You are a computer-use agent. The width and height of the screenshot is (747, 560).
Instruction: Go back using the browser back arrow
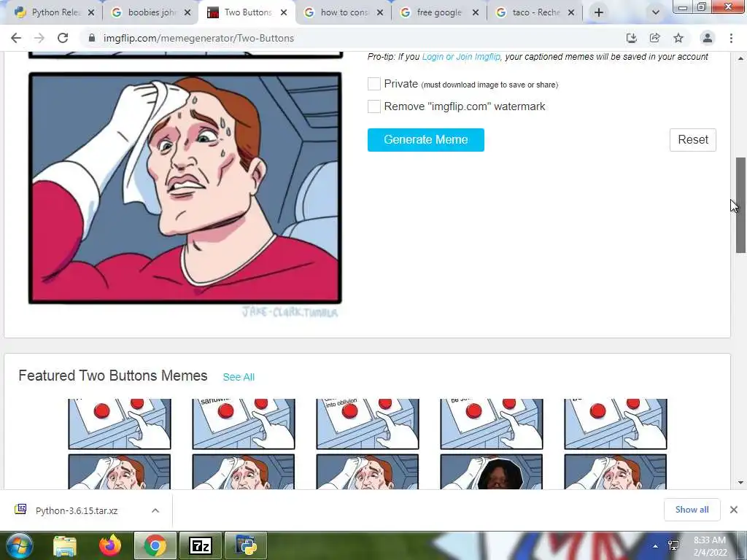click(16, 38)
